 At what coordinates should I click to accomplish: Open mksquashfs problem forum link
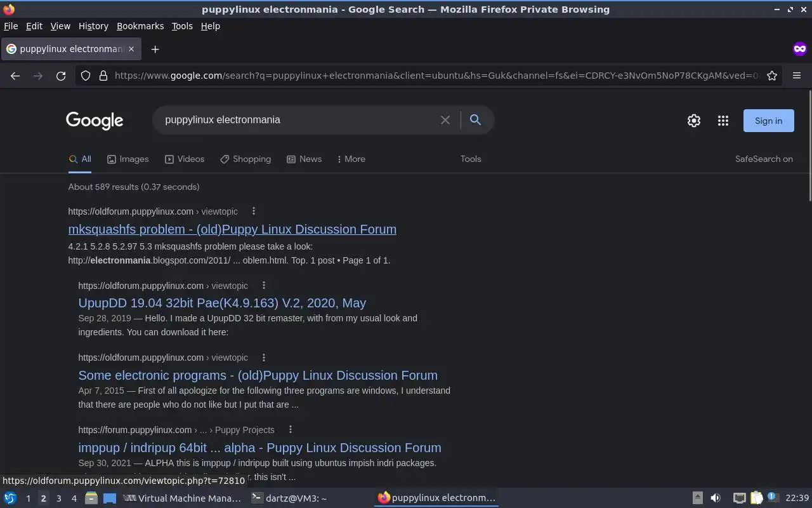coord(232,229)
